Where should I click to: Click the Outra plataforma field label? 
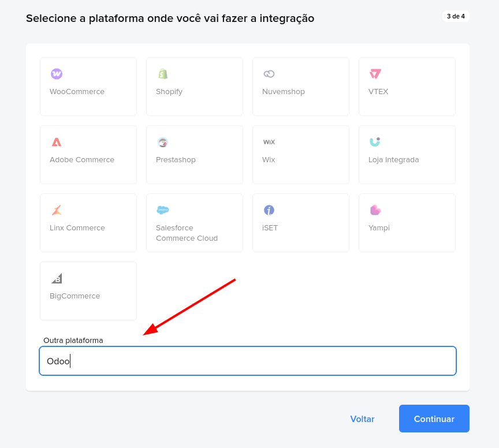pyautogui.click(x=73, y=341)
